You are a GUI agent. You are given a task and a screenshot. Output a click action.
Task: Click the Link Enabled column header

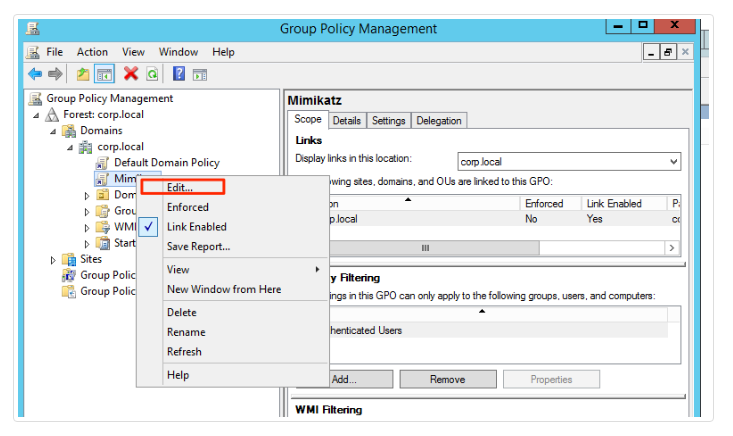616,203
